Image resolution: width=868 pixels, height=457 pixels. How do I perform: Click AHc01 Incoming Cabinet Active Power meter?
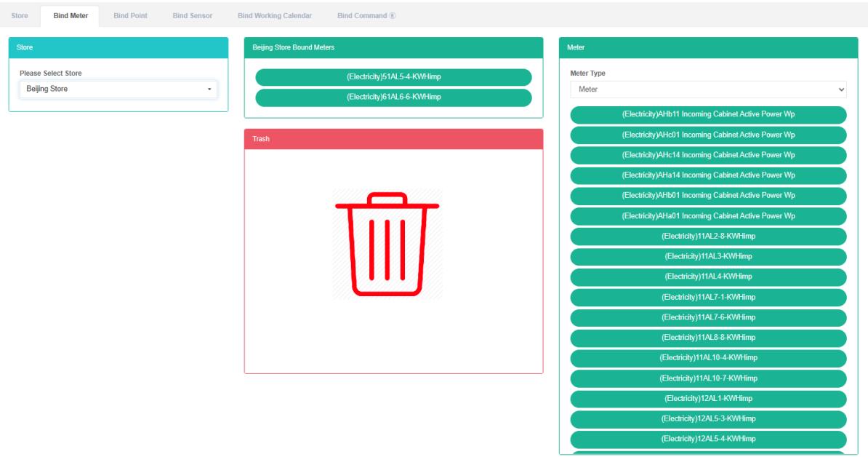point(708,135)
